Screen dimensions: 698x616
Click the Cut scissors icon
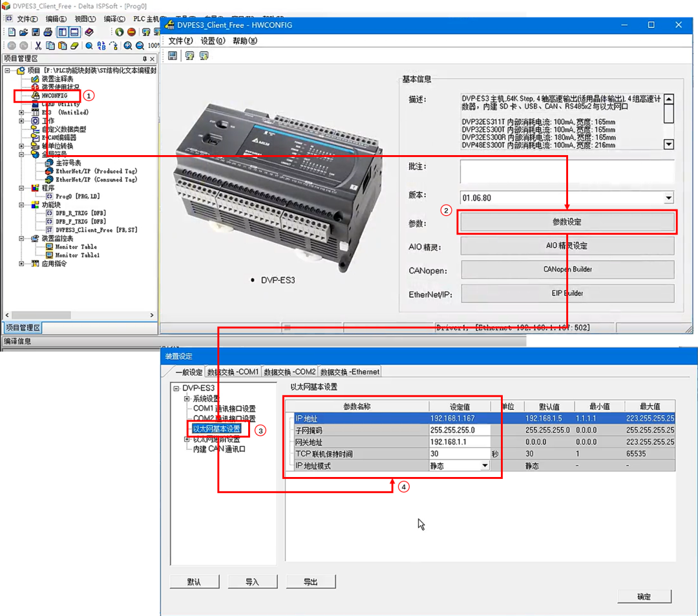click(x=38, y=45)
